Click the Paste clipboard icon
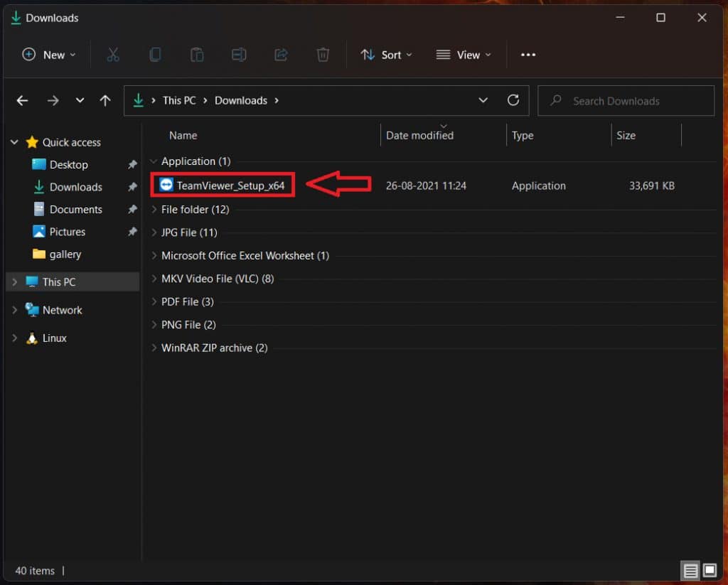The image size is (728, 585). tap(197, 55)
